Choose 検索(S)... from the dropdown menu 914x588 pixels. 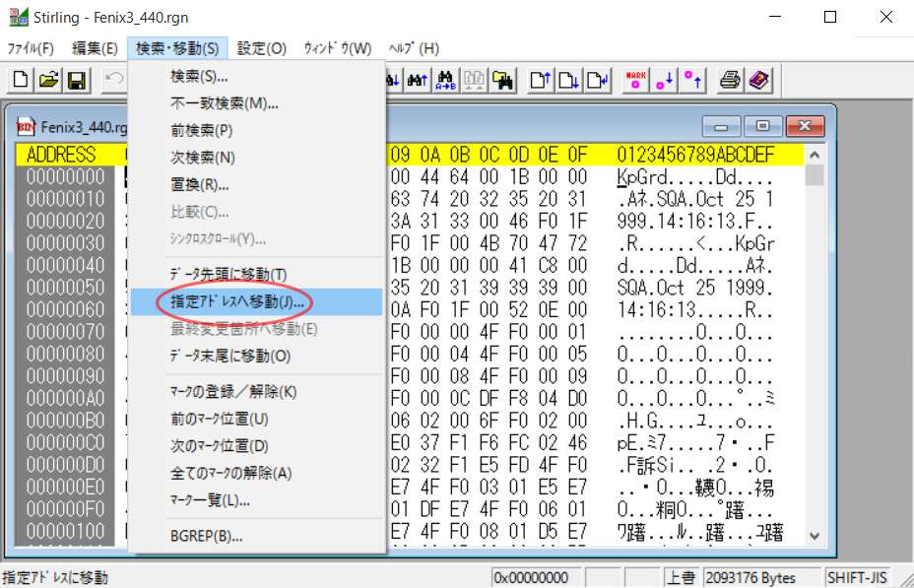coord(256,77)
